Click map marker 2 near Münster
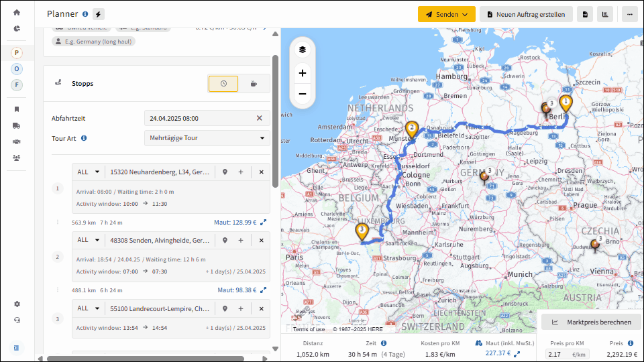644x362 pixels. point(411,129)
